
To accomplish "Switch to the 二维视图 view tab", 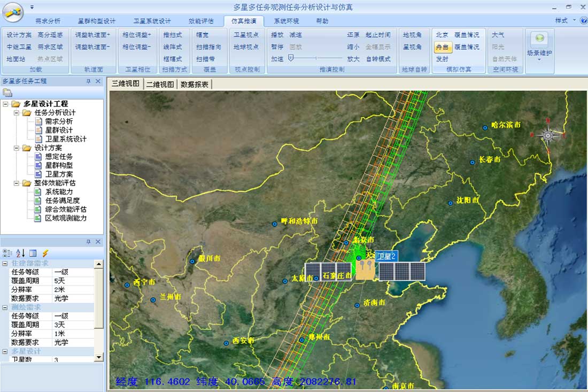I will (160, 84).
